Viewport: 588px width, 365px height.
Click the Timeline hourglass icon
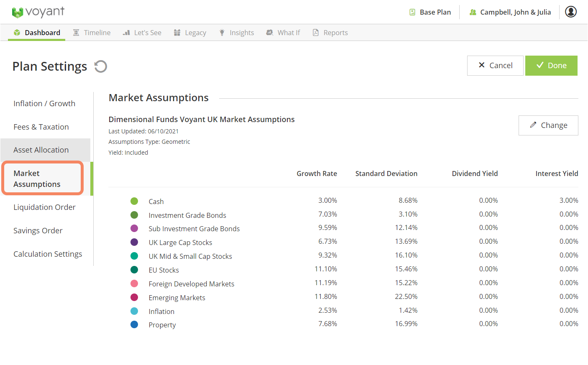click(x=76, y=33)
